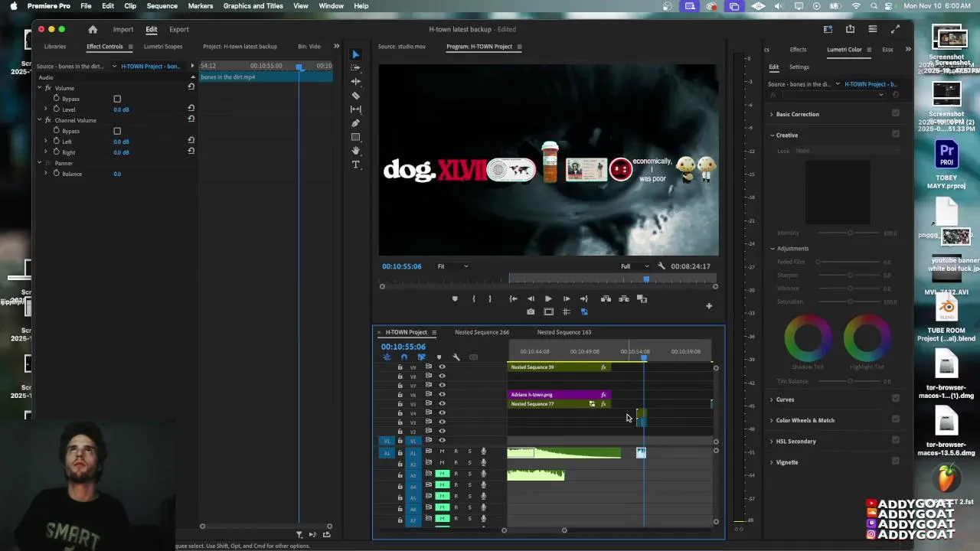Step forward one frame
This screenshot has height=551, width=980.
[x=566, y=298]
